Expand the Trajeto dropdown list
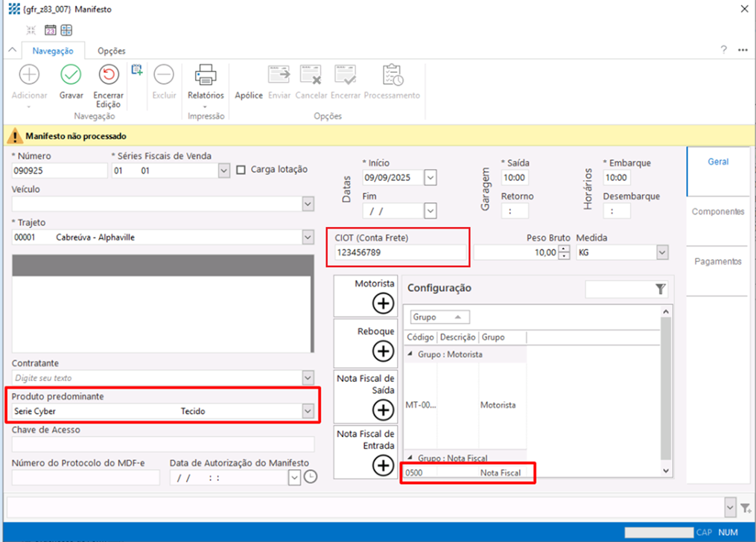This screenshot has height=542, width=756. [308, 237]
